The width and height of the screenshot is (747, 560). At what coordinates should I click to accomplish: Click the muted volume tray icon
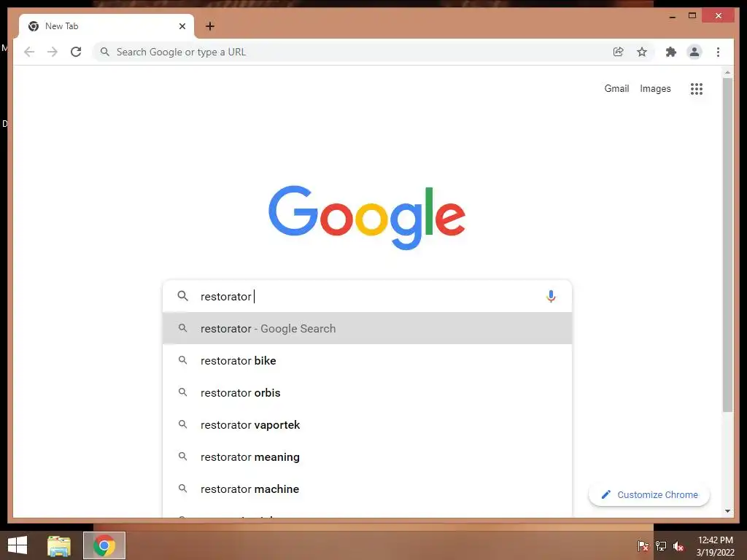[678, 546]
